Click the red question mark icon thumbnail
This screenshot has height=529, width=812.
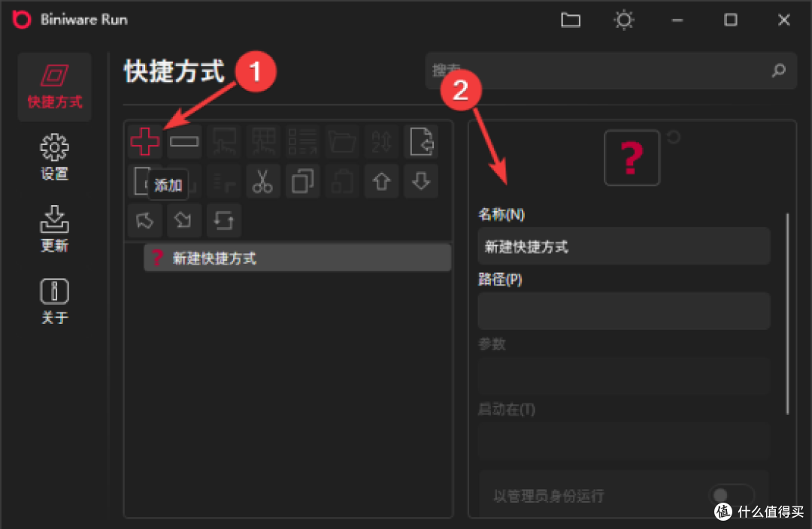tap(632, 158)
